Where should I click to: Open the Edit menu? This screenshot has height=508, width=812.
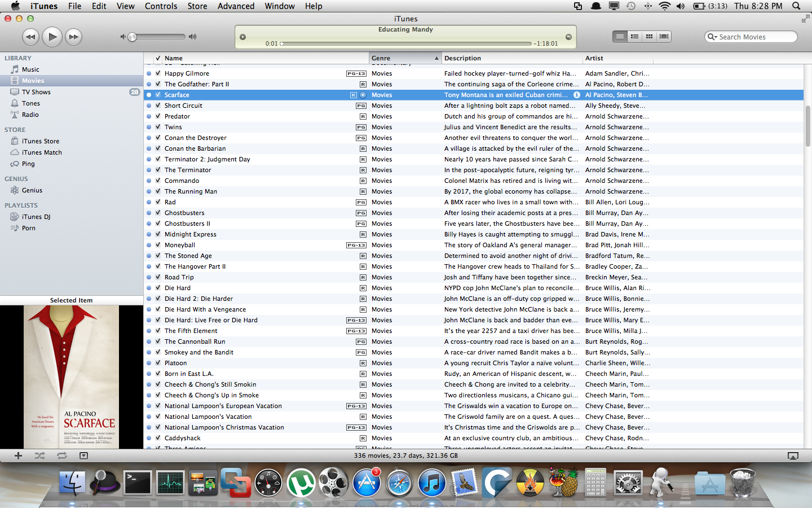point(99,6)
